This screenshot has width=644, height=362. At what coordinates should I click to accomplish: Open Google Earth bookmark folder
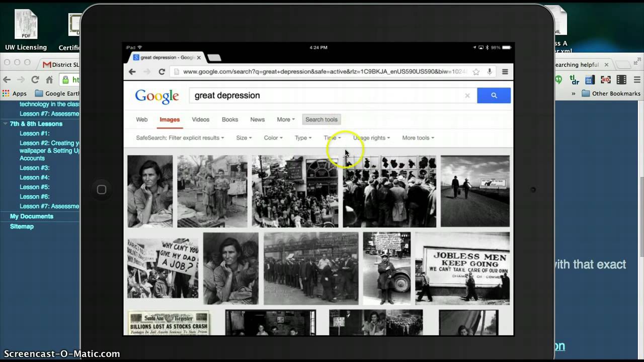coord(57,94)
